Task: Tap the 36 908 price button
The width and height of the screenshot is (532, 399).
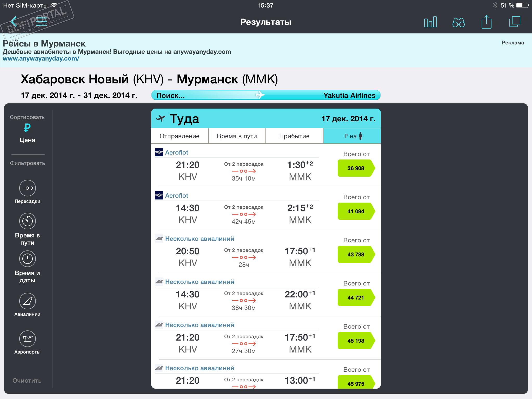Action: [356, 168]
